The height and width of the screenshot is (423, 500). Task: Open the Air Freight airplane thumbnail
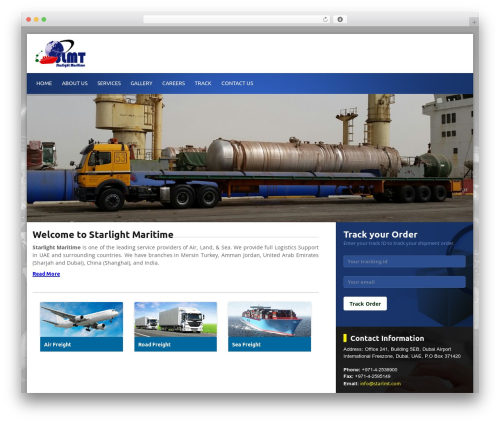[81, 319]
